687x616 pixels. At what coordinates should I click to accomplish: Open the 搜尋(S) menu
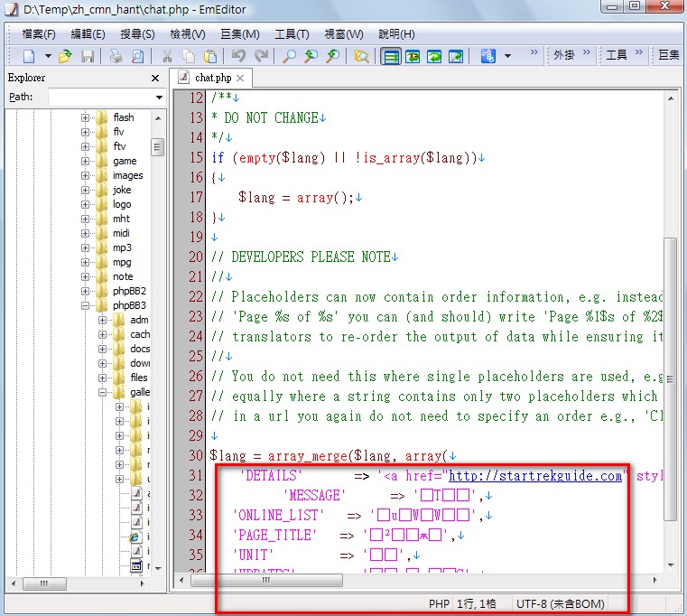[137, 34]
